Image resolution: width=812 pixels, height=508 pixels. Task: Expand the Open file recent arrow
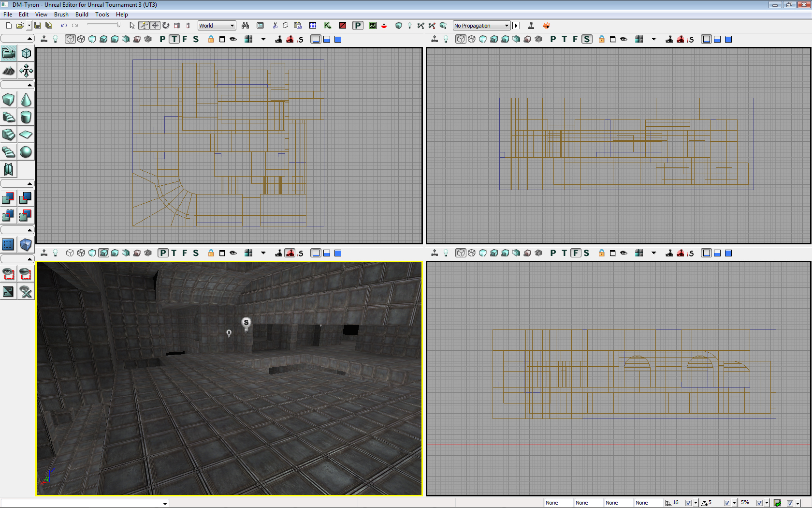tap(29, 26)
